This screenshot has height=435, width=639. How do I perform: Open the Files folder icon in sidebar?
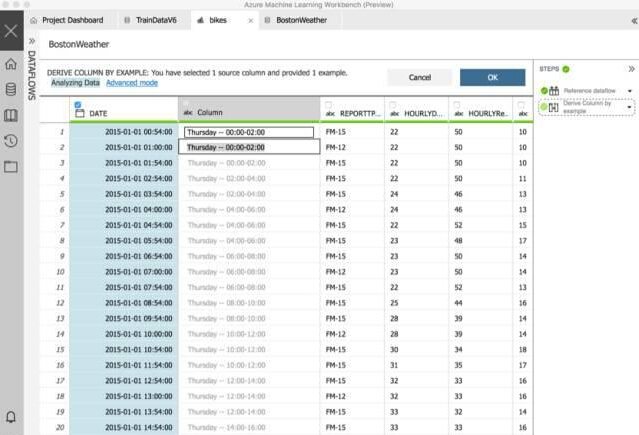click(x=11, y=166)
